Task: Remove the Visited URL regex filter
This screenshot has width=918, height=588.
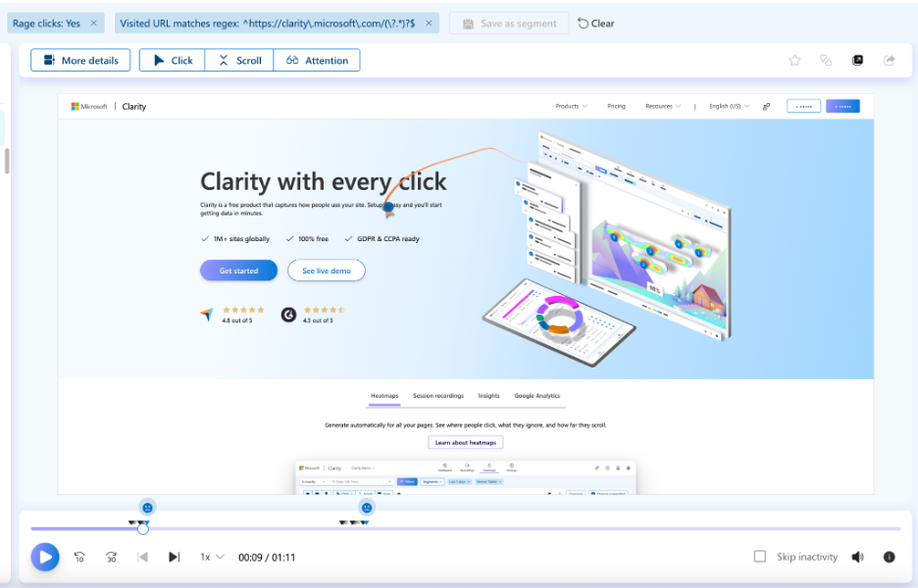Action: click(x=429, y=23)
